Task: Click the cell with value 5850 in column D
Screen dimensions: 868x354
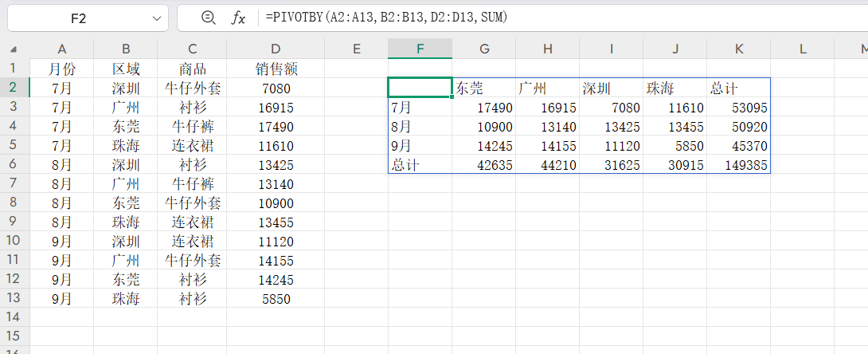Action: [x=276, y=299]
